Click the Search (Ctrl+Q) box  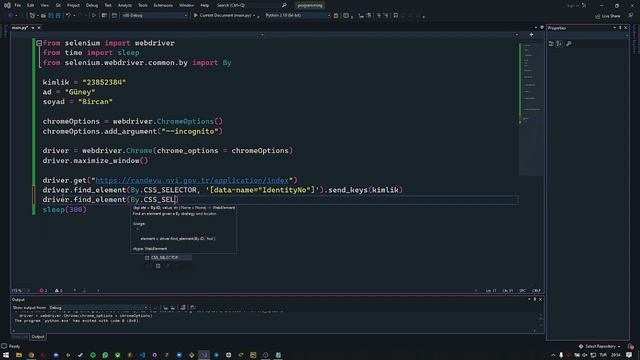point(251,5)
